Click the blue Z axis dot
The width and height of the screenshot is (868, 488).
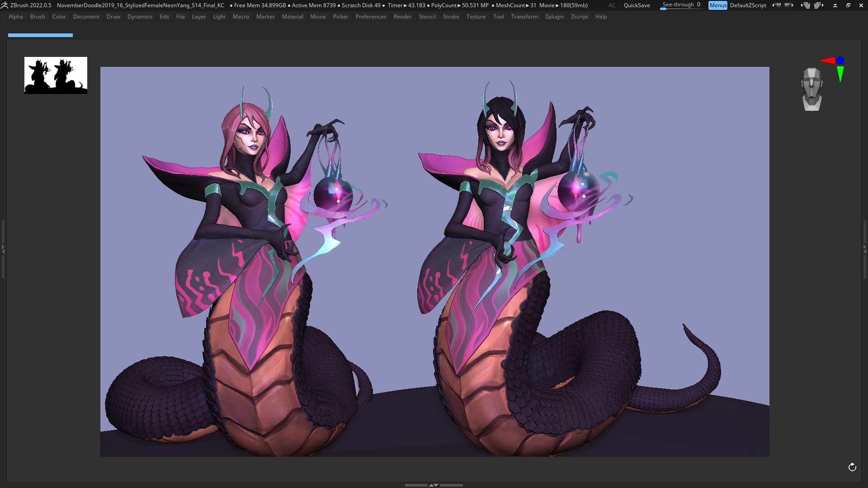click(x=840, y=60)
